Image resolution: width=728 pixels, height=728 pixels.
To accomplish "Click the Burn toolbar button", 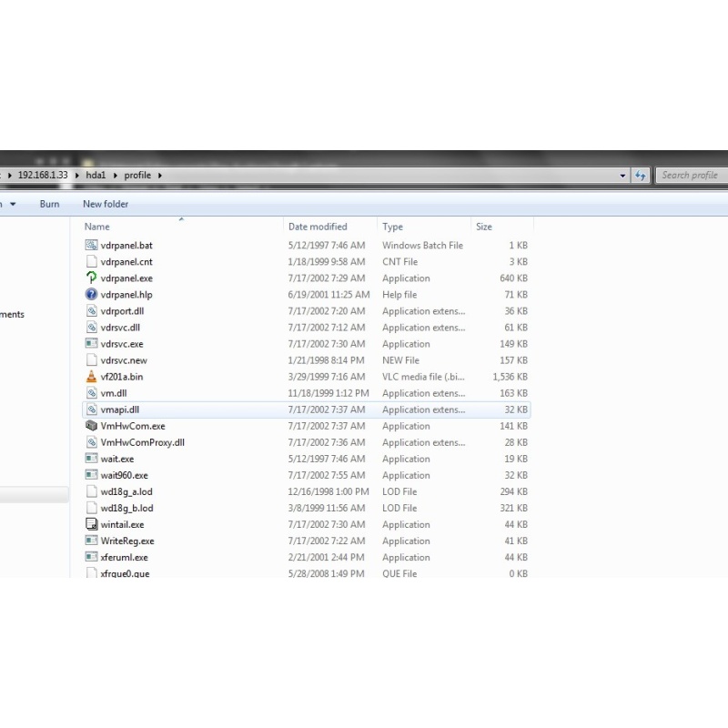I will point(49,205).
